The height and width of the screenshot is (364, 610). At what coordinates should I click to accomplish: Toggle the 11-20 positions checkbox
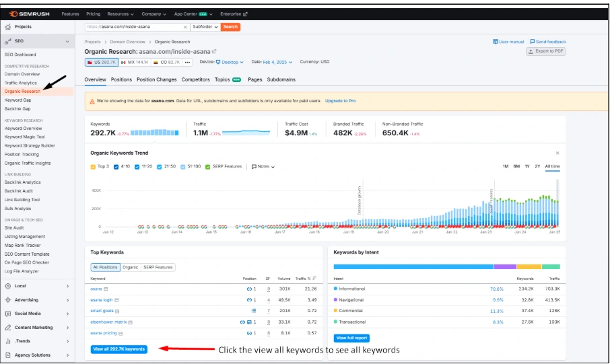pos(137,167)
